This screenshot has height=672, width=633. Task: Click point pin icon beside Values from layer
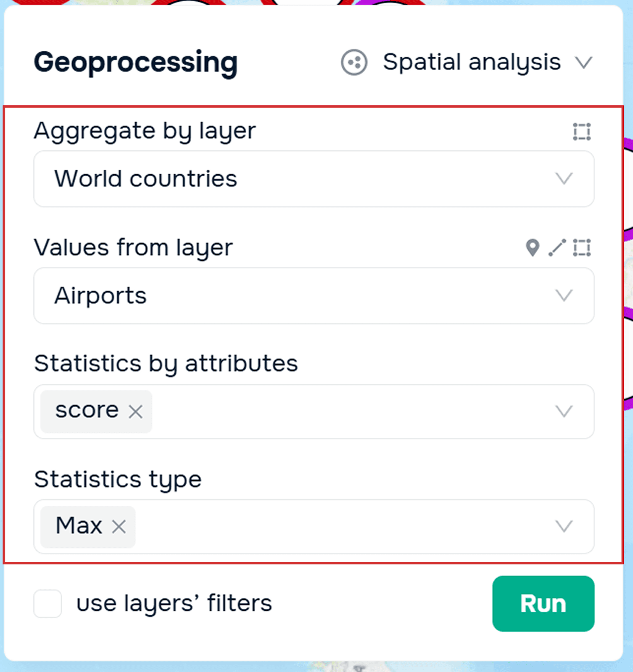click(533, 247)
